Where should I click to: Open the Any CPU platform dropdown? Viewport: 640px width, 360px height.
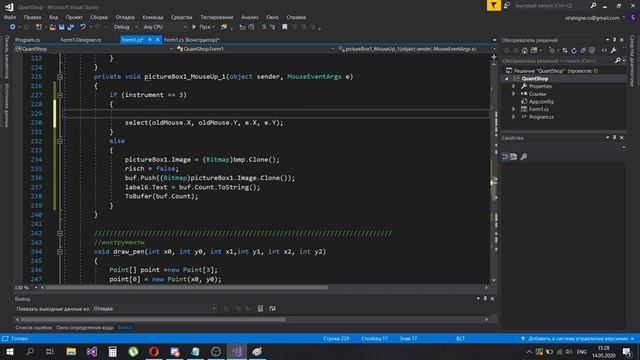[165, 27]
